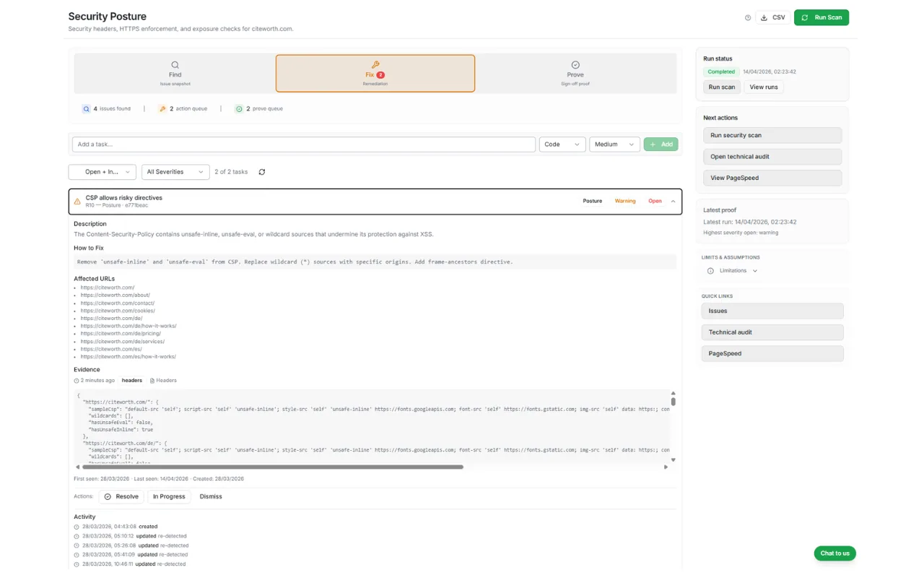Open the PageSpeed quick link

pos(772,354)
